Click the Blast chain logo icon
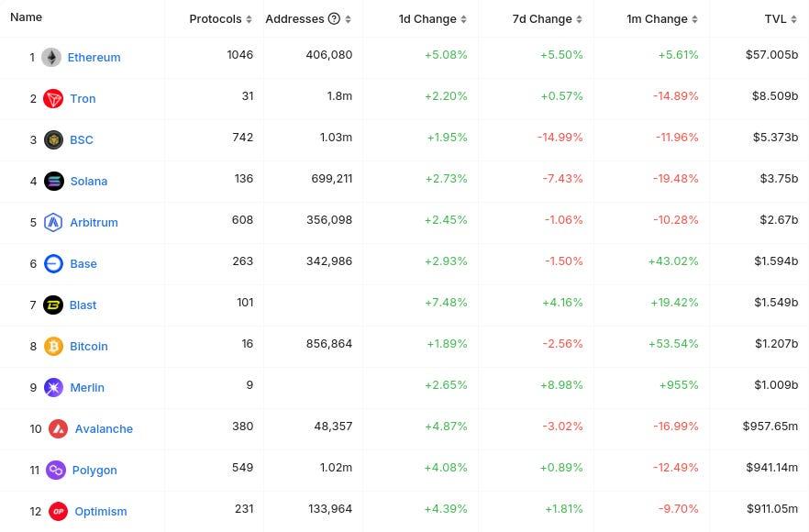 (54, 305)
